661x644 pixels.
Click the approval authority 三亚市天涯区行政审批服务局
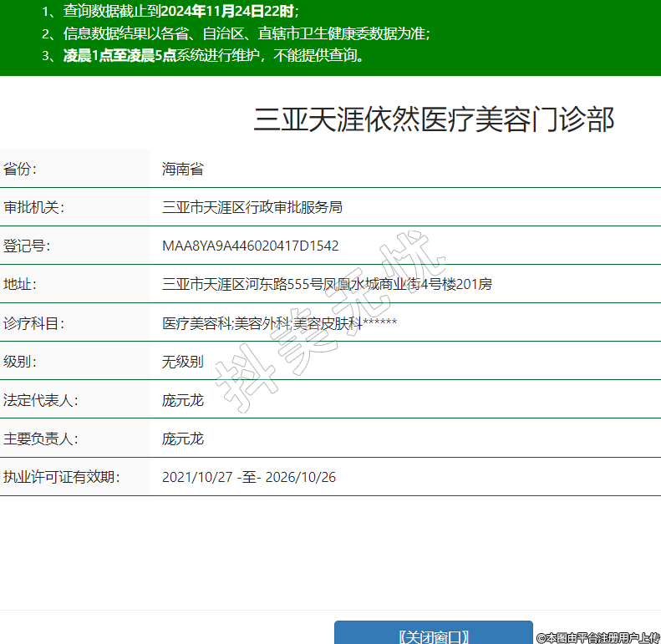click(252, 207)
